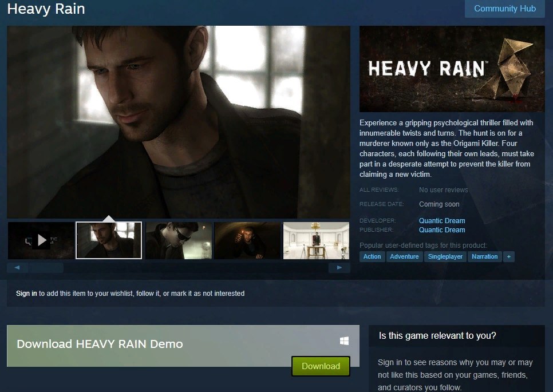Click 'Is this game relevant to you?' heading
The height and width of the screenshot is (392, 553).
[x=437, y=335]
